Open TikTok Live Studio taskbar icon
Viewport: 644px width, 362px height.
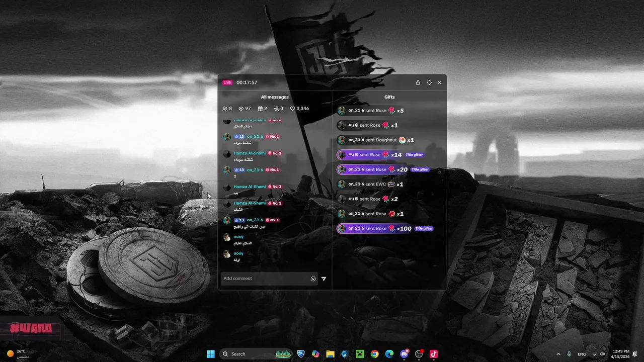[x=434, y=354]
